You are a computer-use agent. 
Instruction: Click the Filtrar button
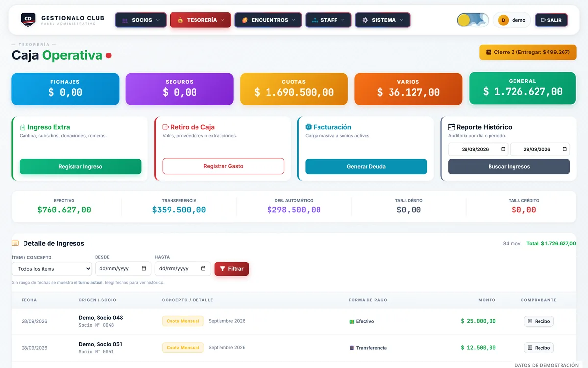[x=232, y=269]
